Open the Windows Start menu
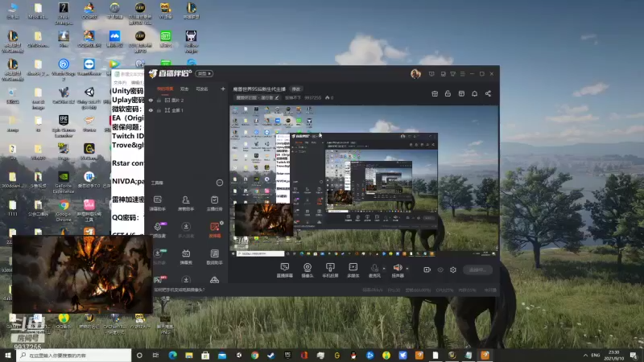The width and height of the screenshot is (644, 362). coord(8,356)
